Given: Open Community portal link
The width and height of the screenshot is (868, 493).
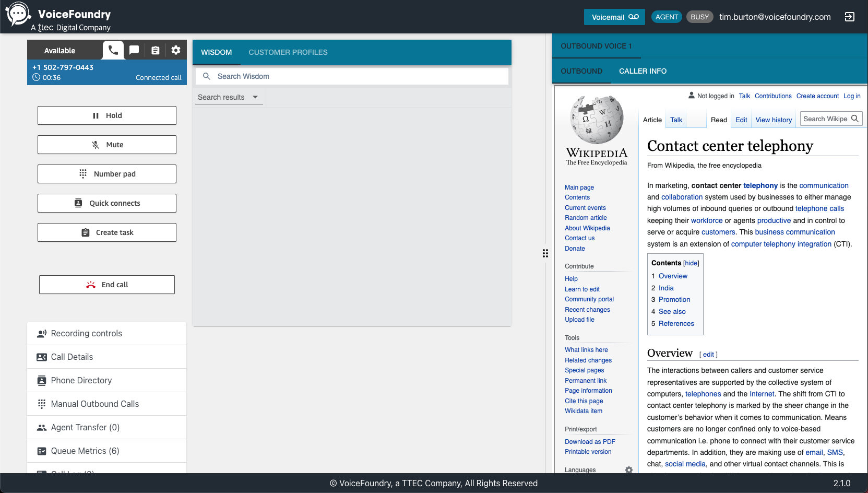Looking at the screenshot, I should point(589,299).
